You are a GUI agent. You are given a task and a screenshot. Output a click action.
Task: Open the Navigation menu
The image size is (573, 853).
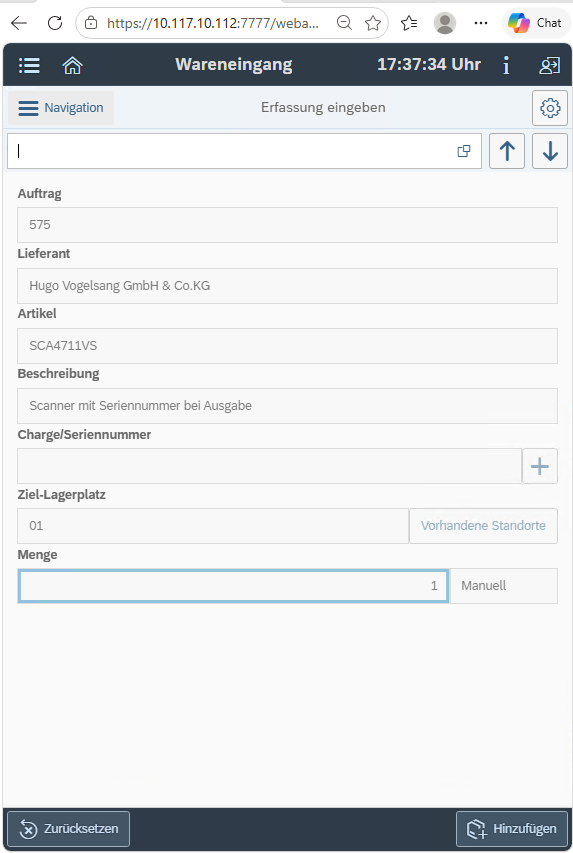pos(61,108)
